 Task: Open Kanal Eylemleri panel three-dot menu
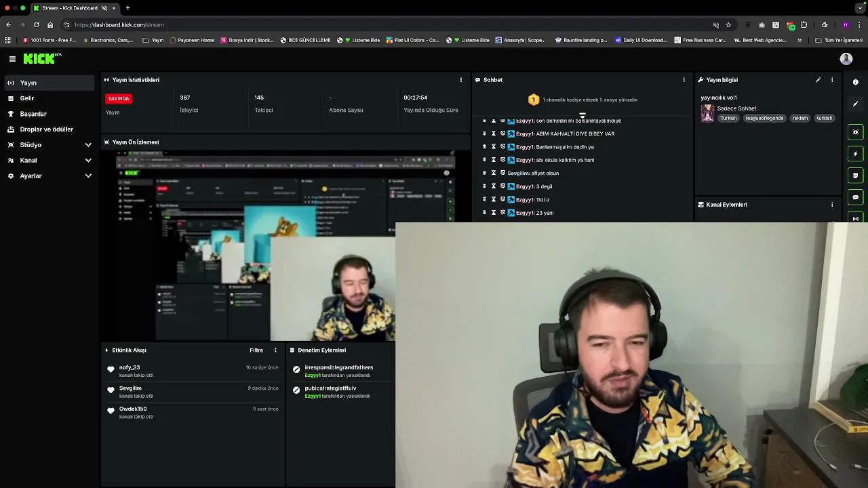point(832,205)
